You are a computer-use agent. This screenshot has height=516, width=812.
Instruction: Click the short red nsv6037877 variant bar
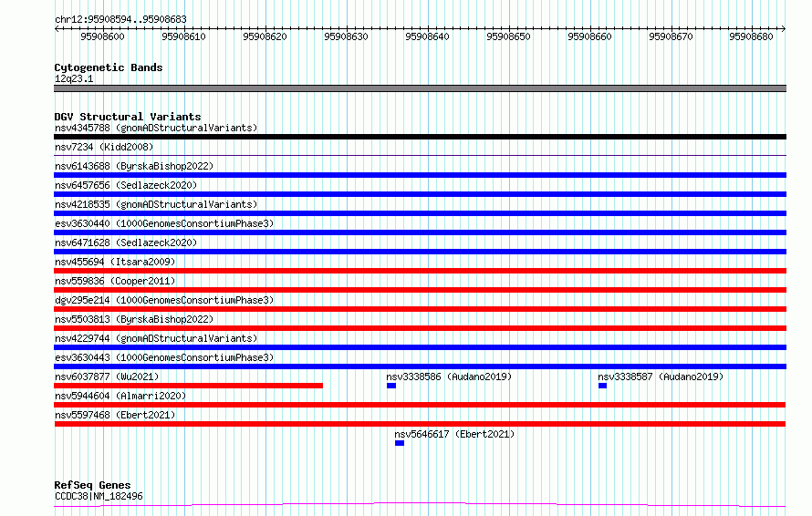pos(189,386)
